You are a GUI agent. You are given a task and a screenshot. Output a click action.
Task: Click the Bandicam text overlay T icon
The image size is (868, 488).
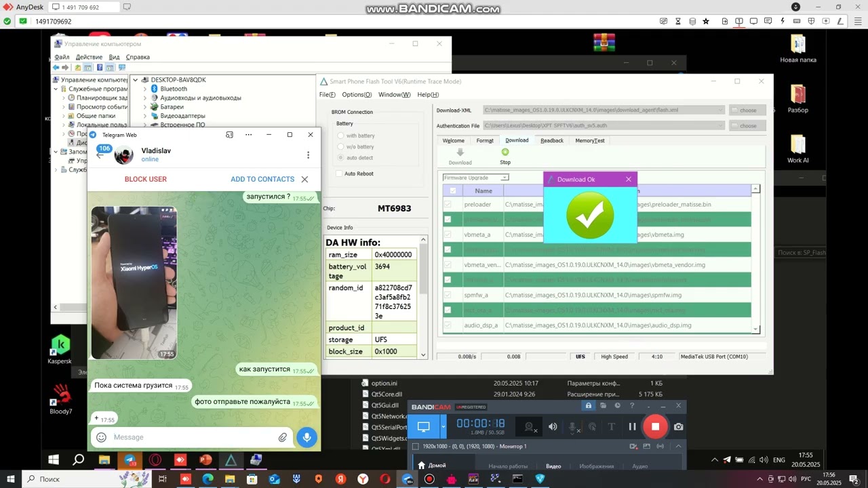(x=611, y=426)
